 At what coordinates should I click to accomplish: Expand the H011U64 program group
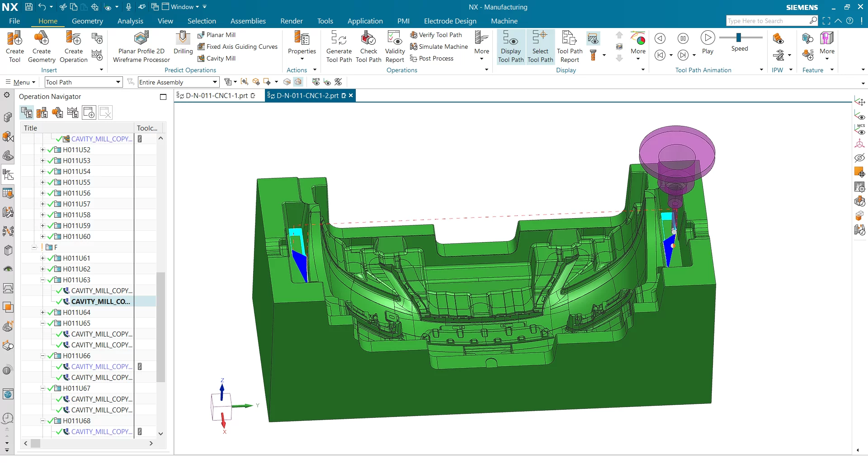pyautogui.click(x=43, y=312)
